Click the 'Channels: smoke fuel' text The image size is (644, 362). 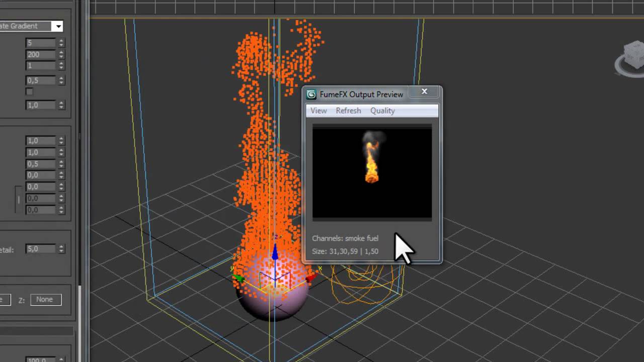(345, 238)
